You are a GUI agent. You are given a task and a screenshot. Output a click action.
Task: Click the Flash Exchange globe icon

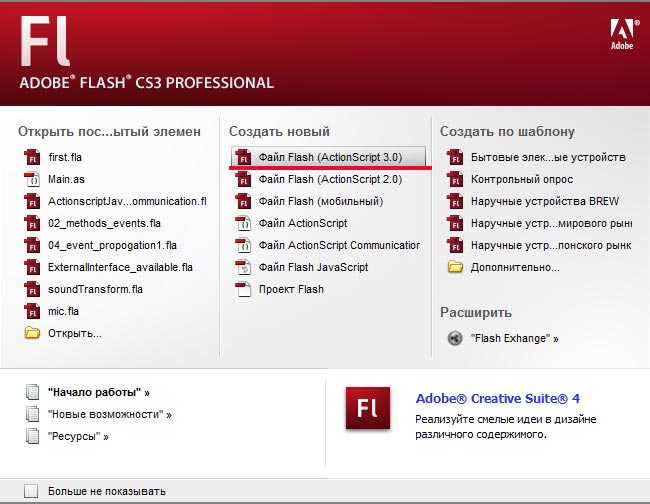point(455,338)
